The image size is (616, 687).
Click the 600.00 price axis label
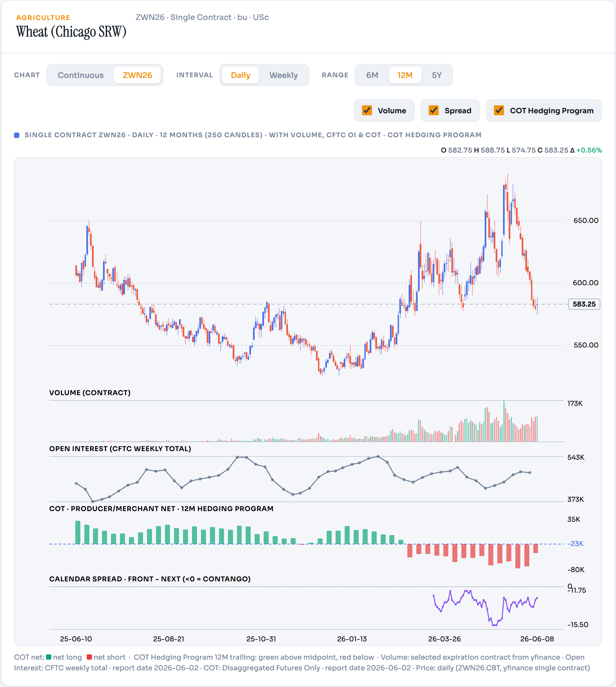pyautogui.click(x=586, y=283)
